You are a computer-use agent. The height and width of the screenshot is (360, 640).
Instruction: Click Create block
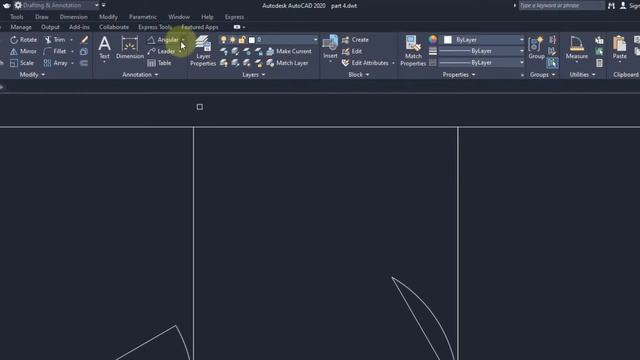coord(355,40)
